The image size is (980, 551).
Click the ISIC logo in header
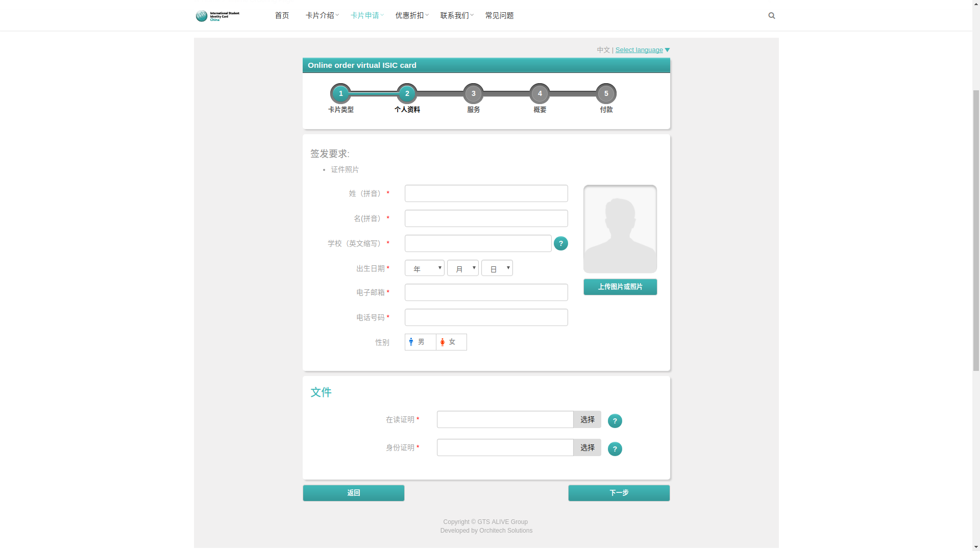(217, 16)
